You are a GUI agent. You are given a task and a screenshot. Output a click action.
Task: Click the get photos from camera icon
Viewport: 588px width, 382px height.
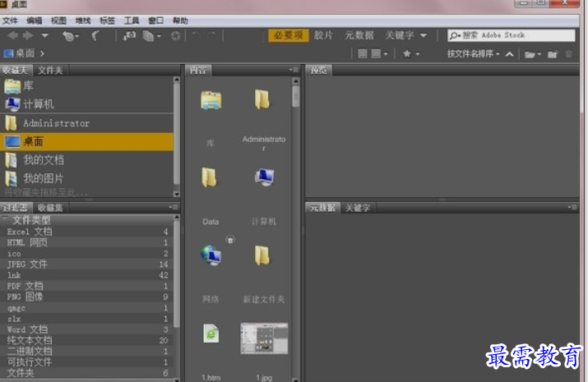[x=129, y=36]
